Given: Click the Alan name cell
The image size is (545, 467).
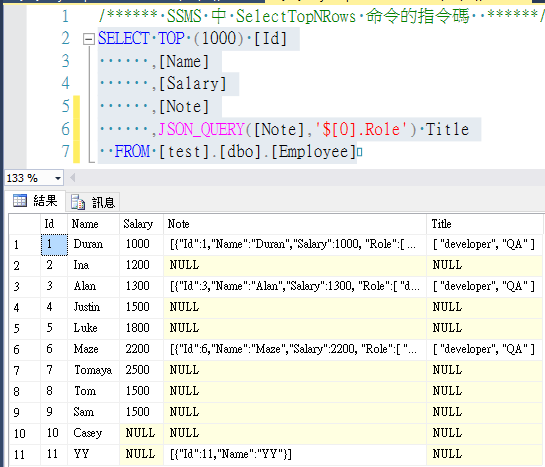Looking at the screenshot, I should [93, 286].
